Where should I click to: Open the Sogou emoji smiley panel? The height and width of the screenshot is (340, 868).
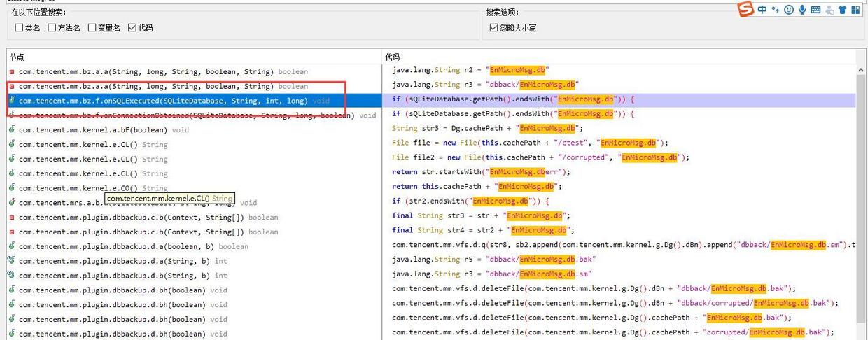pyautogui.click(x=789, y=10)
